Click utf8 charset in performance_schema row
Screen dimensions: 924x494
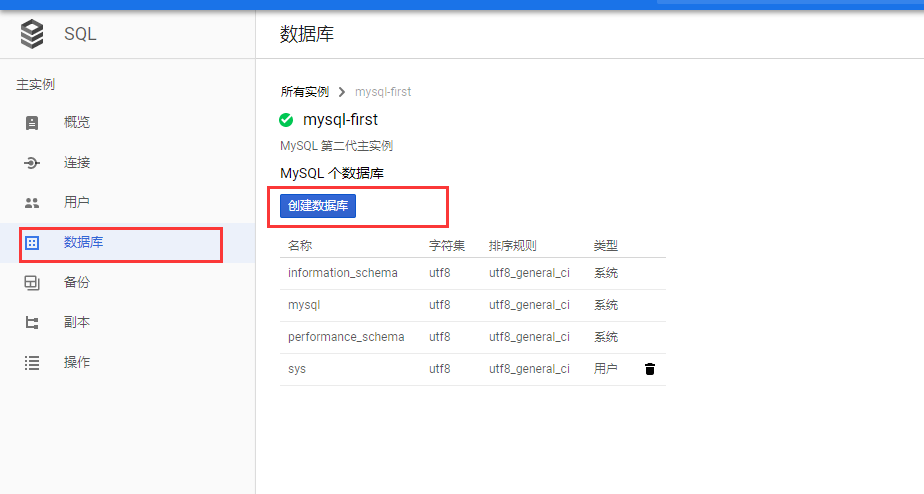(440, 337)
